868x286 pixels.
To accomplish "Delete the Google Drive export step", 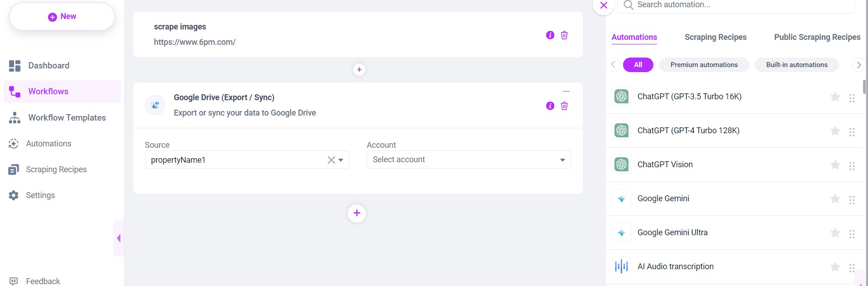I will pyautogui.click(x=564, y=106).
